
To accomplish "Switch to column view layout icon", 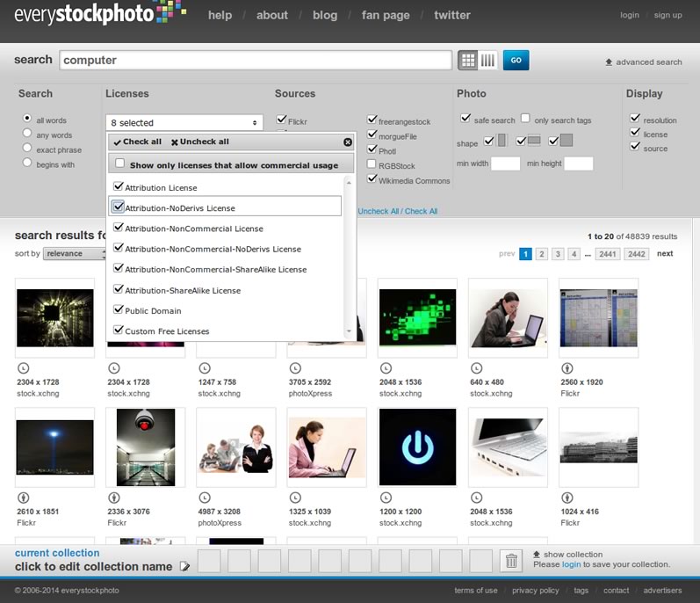I will point(487,61).
